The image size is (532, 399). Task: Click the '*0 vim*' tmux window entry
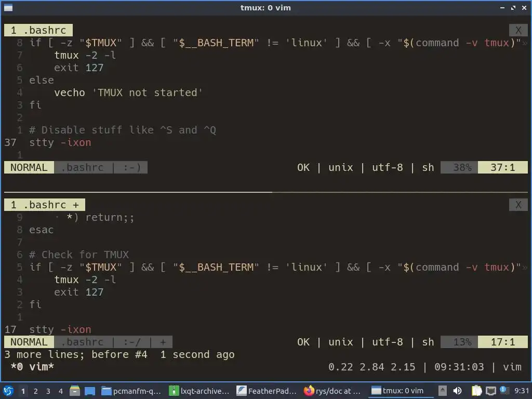point(32,367)
